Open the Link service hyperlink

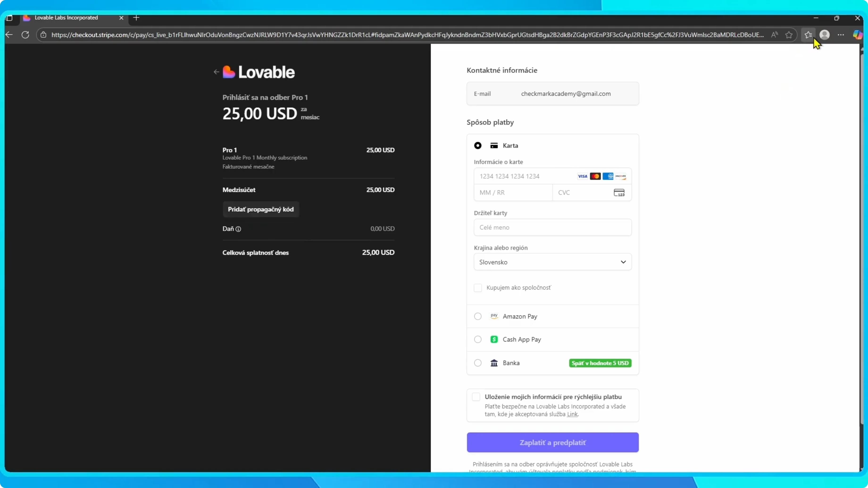[x=572, y=414]
